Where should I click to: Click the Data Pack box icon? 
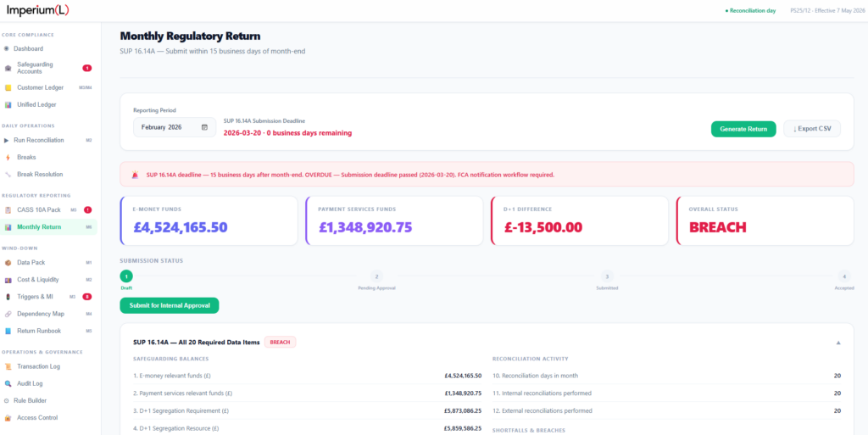pos(8,262)
